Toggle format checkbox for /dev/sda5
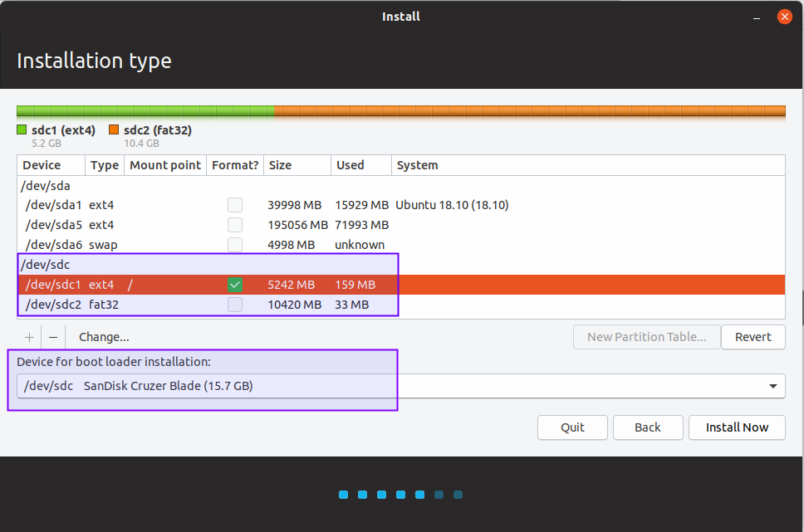Screen dimensions: 804x532 236,225
